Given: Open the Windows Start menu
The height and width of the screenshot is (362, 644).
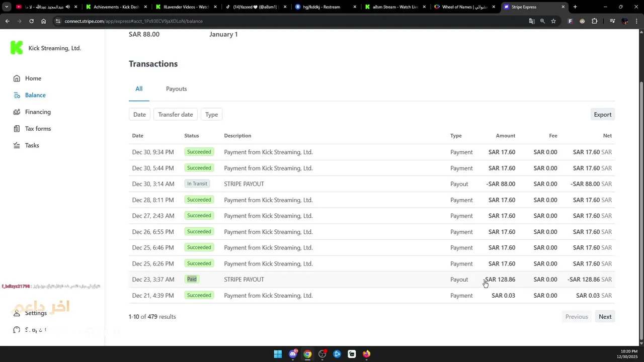Looking at the screenshot, I should point(278,354).
